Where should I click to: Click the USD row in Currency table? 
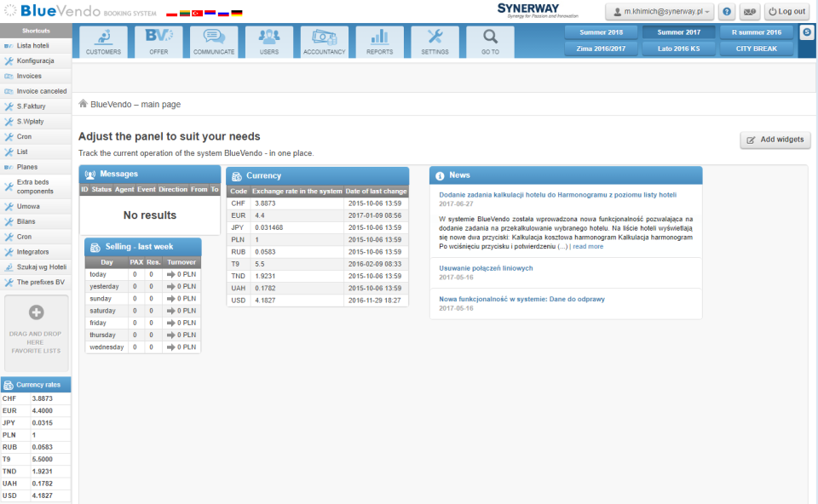tap(318, 301)
